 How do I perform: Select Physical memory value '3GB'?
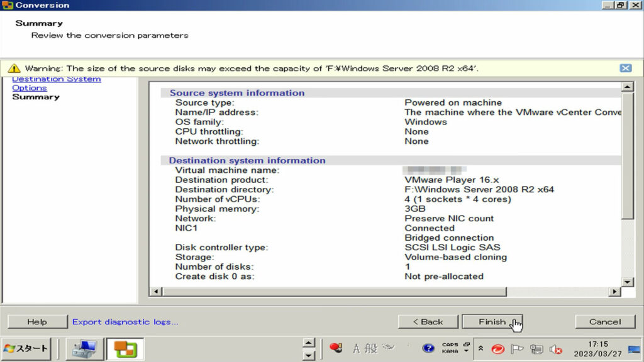point(415,209)
